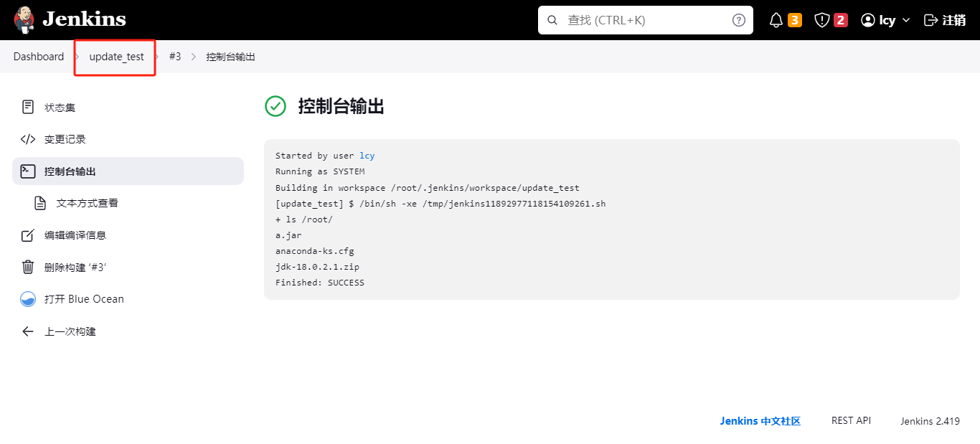Screen dimensions: 980x444
Task: Open the security shield warnings icon
Action: pyautogui.click(x=822, y=20)
